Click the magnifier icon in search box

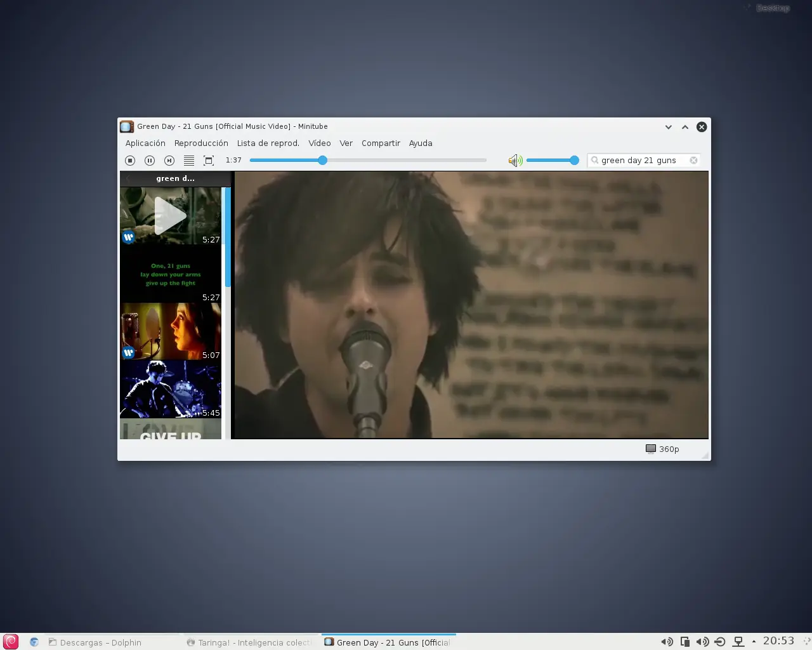pos(594,161)
